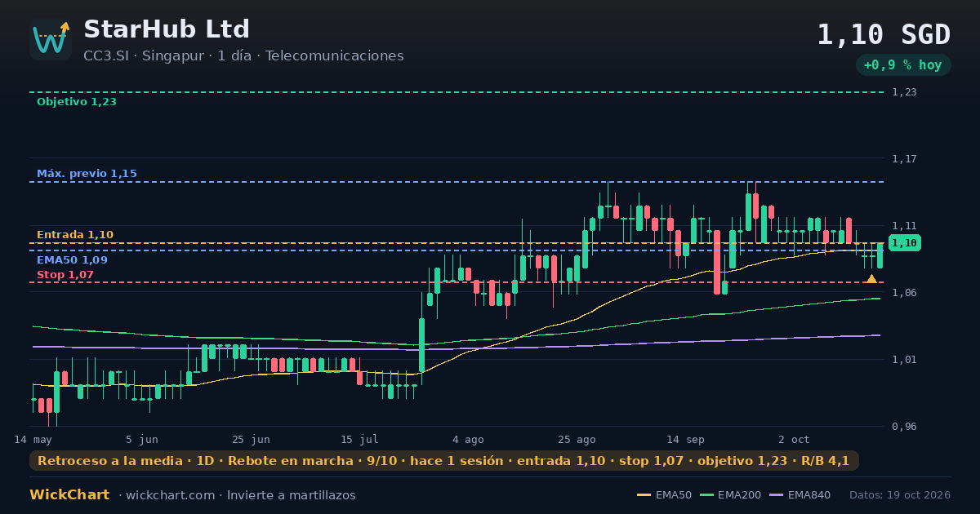This screenshot has width=980, height=514.
Task: Click the 25 jun date label
Action: 251,440
